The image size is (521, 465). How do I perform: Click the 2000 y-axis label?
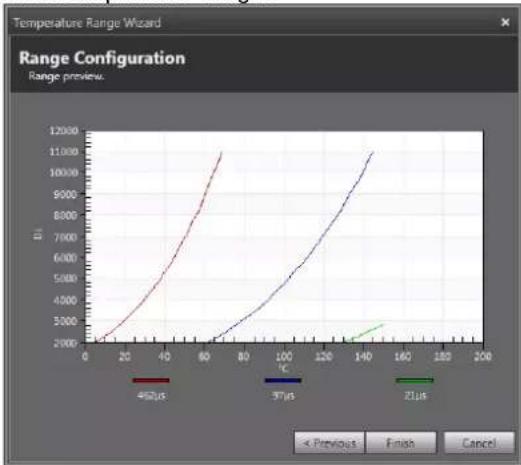(65, 343)
